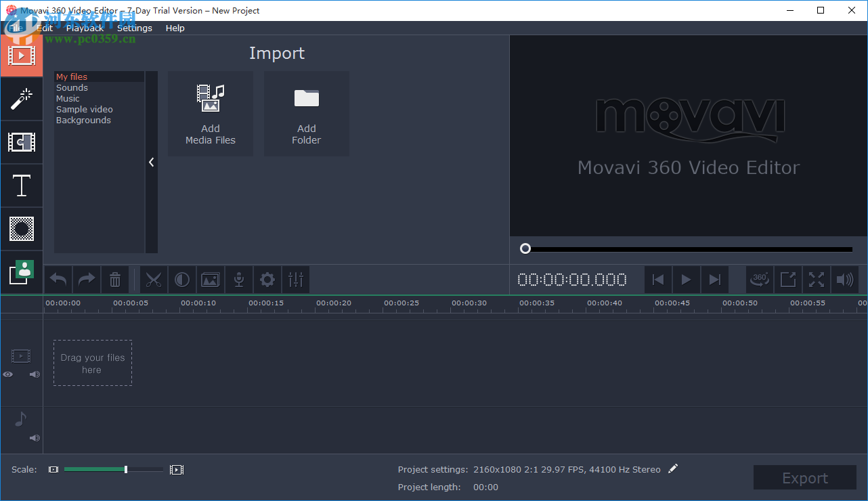Open audio tools via the sliders icon

point(296,280)
